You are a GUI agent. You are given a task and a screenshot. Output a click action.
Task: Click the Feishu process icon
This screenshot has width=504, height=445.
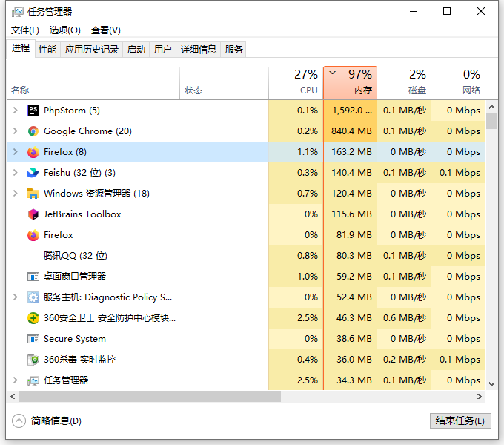tap(33, 173)
